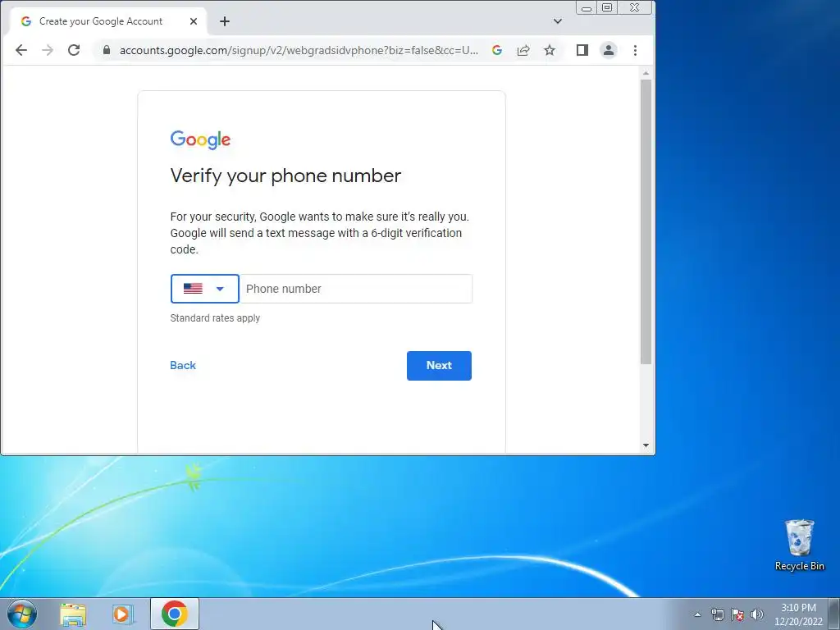Viewport: 840px width, 630px height.
Task: Go back with the browser back arrow
Action: pyautogui.click(x=21, y=50)
